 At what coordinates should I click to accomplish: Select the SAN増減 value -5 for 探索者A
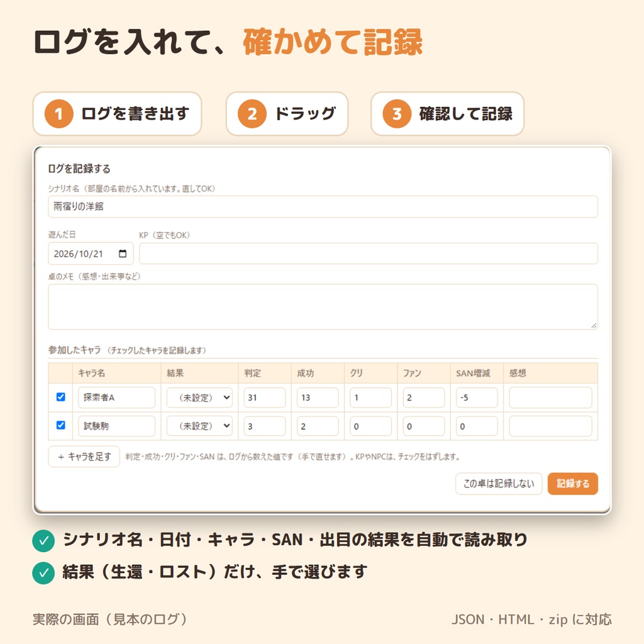(x=477, y=397)
